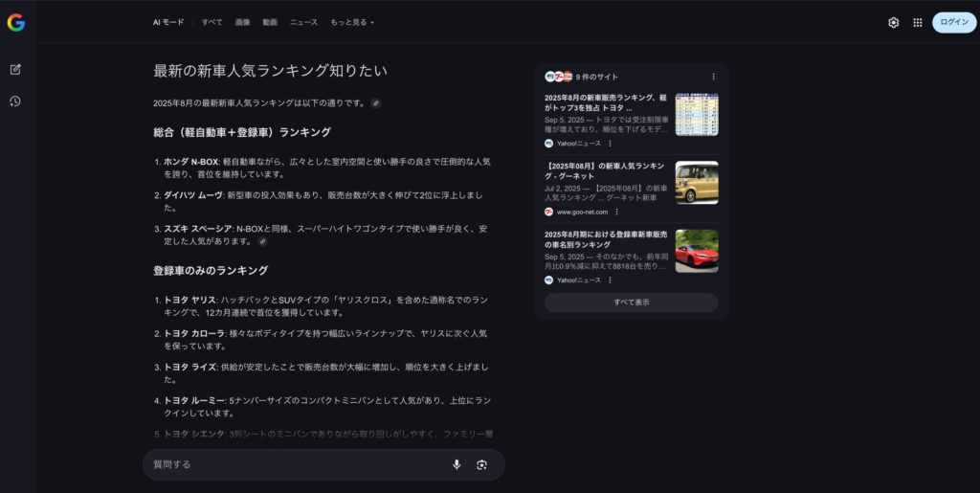Switch to the 画像 tab
The width and height of the screenshot is (980, 493).
(x=242, y=22)
